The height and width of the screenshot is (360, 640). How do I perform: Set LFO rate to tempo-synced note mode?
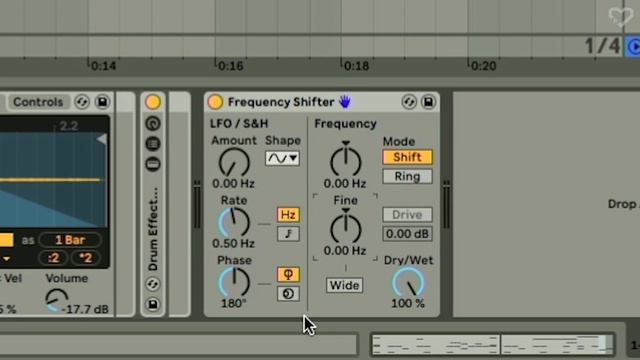pos(288,233)
